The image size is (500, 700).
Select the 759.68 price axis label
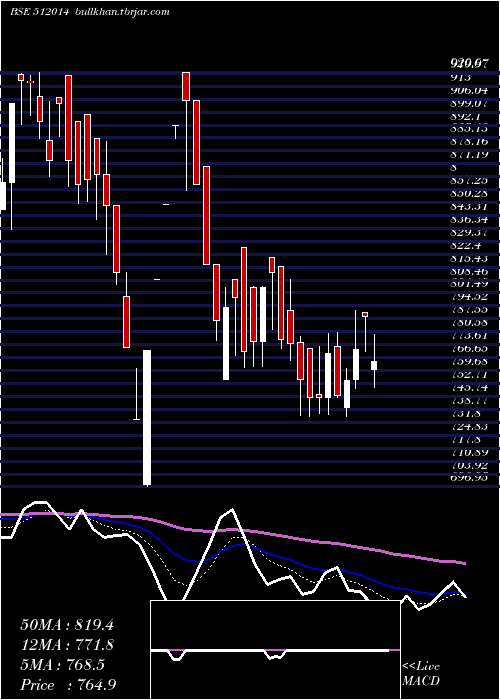coord(468,361)
